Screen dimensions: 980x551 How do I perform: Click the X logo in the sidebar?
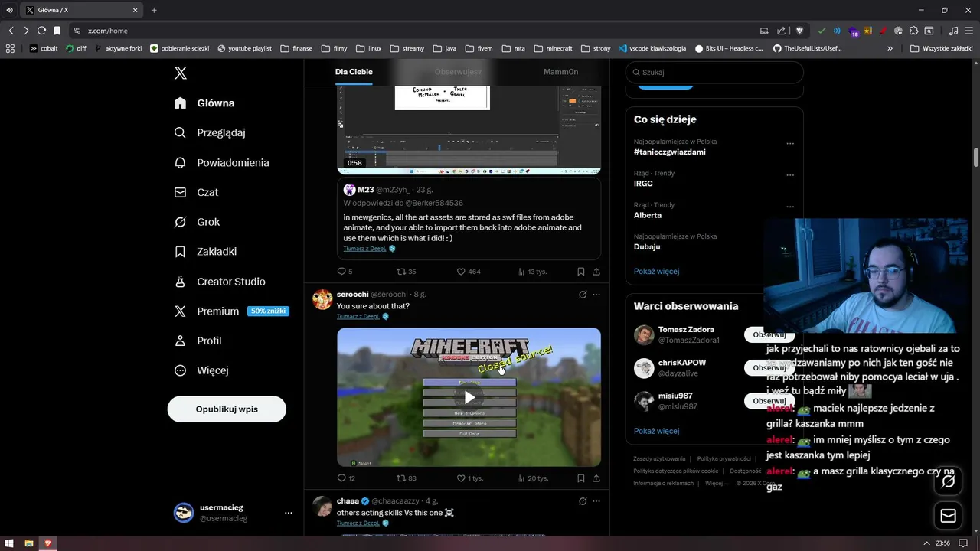(181, 73)
